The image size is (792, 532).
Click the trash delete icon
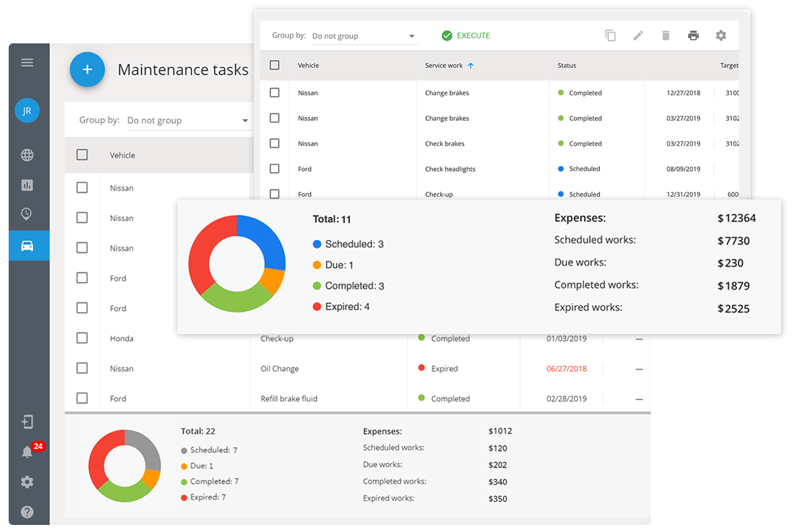click(666, 36)
